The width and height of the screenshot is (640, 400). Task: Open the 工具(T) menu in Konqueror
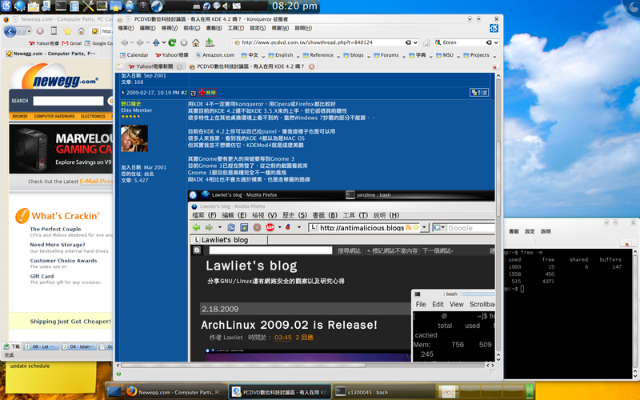236,28
